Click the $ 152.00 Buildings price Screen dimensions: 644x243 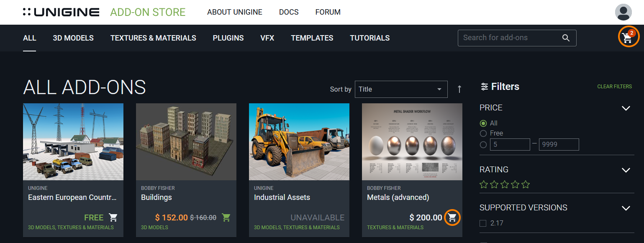pyautogui.click(x=172, y=217)
